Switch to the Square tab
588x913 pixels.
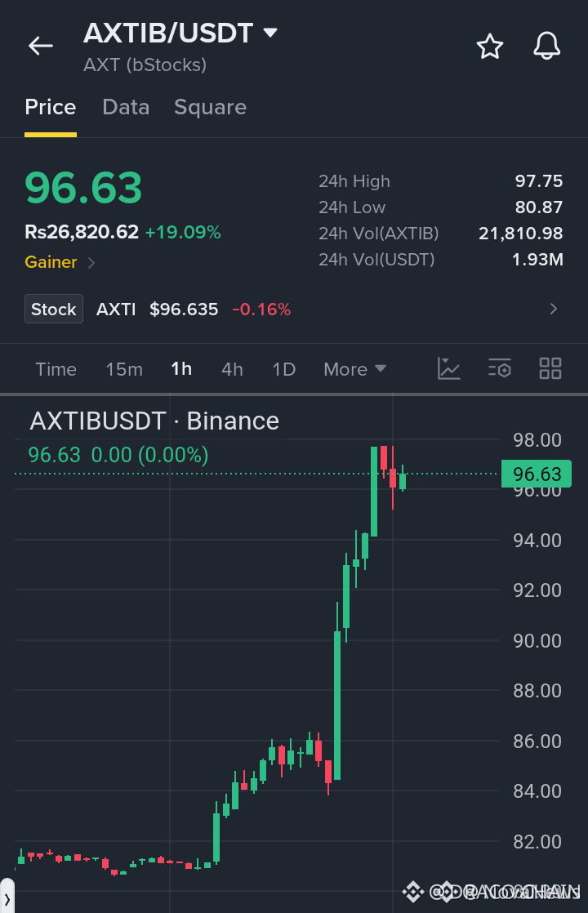click(x=210, y=107)
